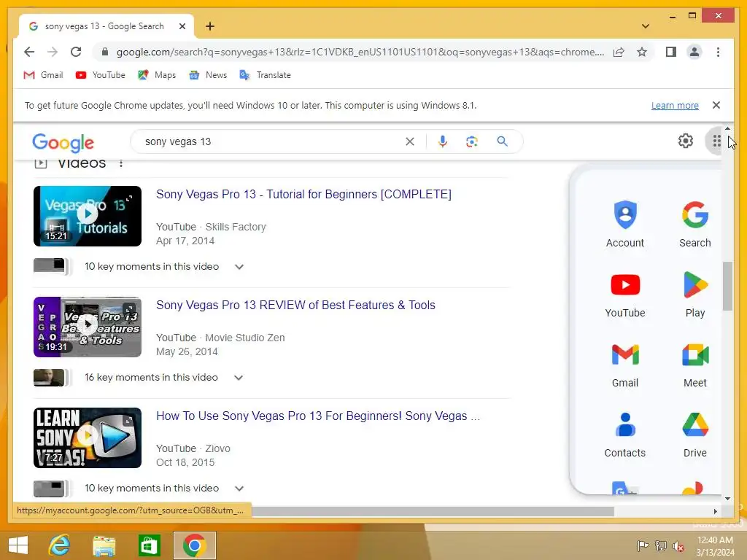The height and width of the screenshot is (560, 747).
Task: Open Sony Vegas Pro 13 Tutorial for Beginners link
Action: (x=303, y=194)
